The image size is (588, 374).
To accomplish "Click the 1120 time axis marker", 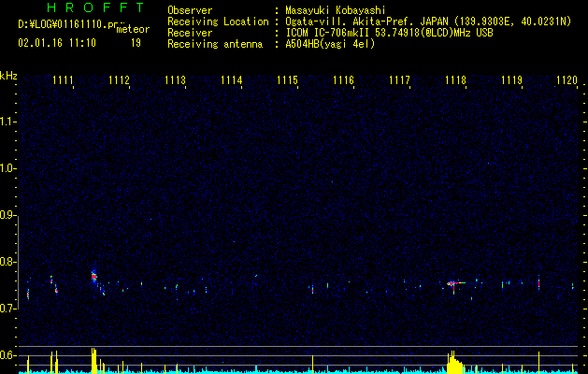I will coord(567,80).
